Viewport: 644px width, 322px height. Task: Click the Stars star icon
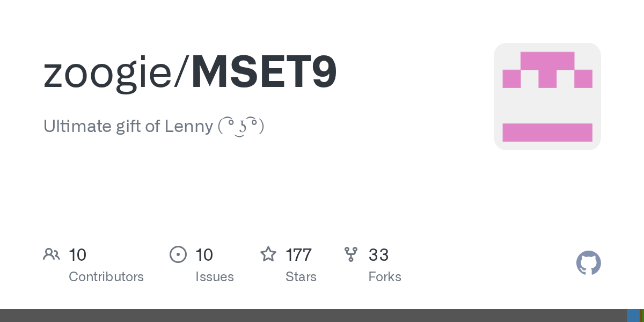click(268, 254)
